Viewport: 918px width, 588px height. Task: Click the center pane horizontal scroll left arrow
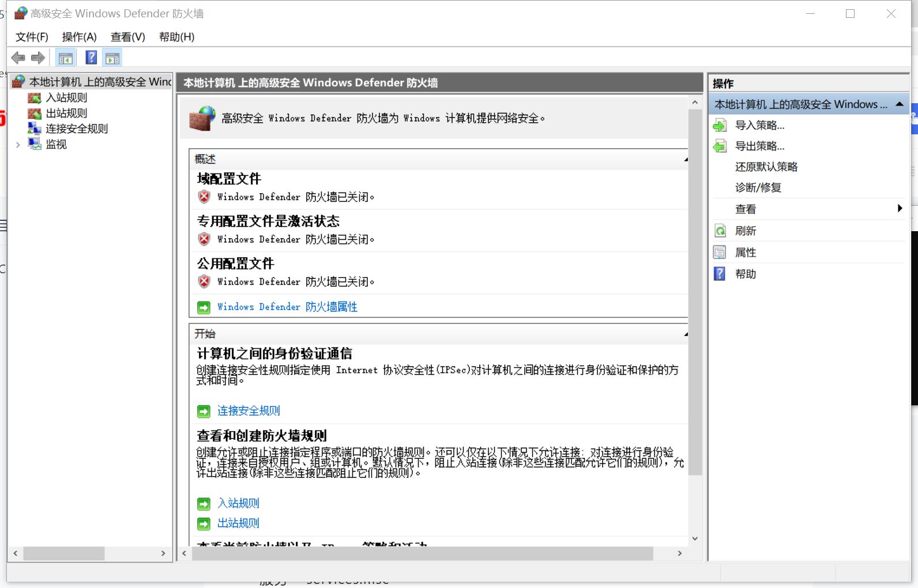[x=185, y=553]
